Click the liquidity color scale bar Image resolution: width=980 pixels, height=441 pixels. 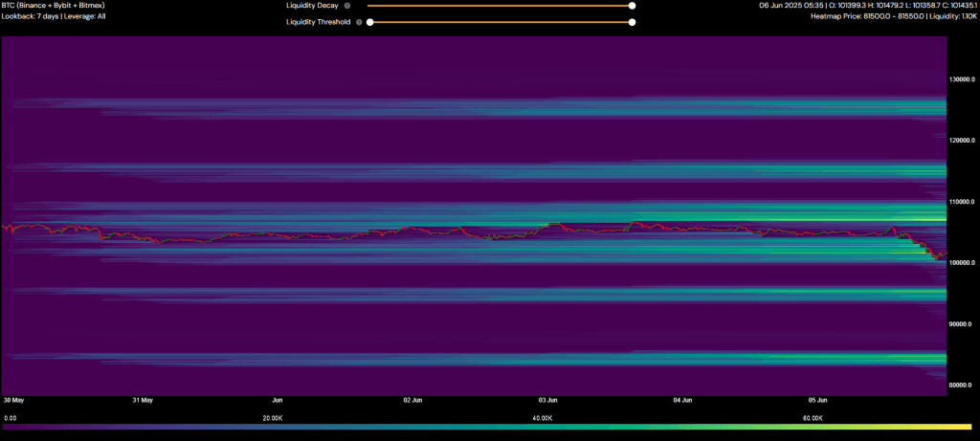pos(487,427)
